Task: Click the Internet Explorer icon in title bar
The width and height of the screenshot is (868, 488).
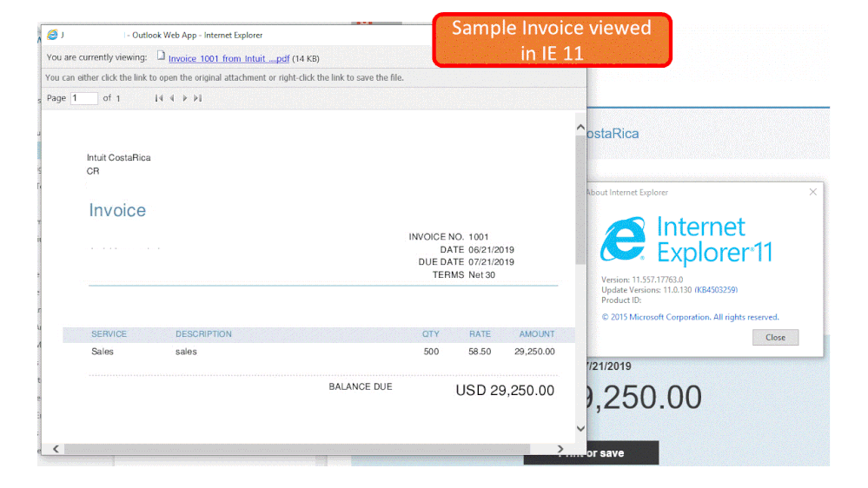Action: point(52,35)
